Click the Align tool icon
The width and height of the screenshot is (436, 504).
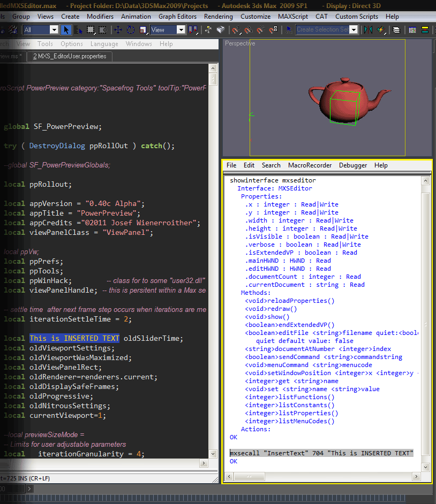[380, 30]
